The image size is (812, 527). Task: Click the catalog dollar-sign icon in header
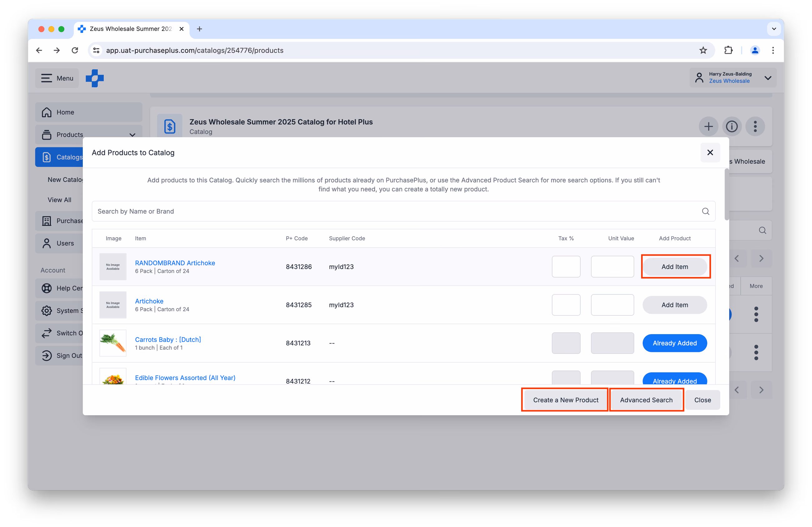[x=170, y=126]
